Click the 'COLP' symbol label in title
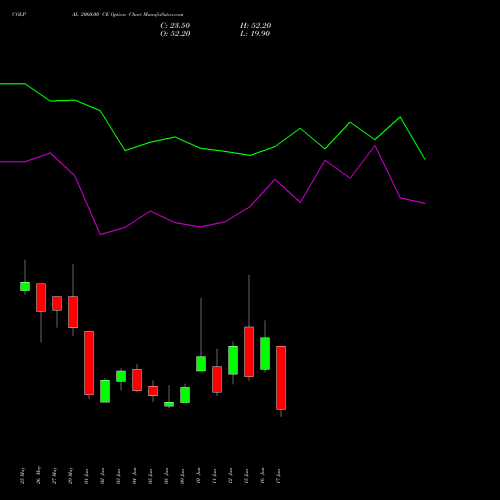 pos(19,15)
